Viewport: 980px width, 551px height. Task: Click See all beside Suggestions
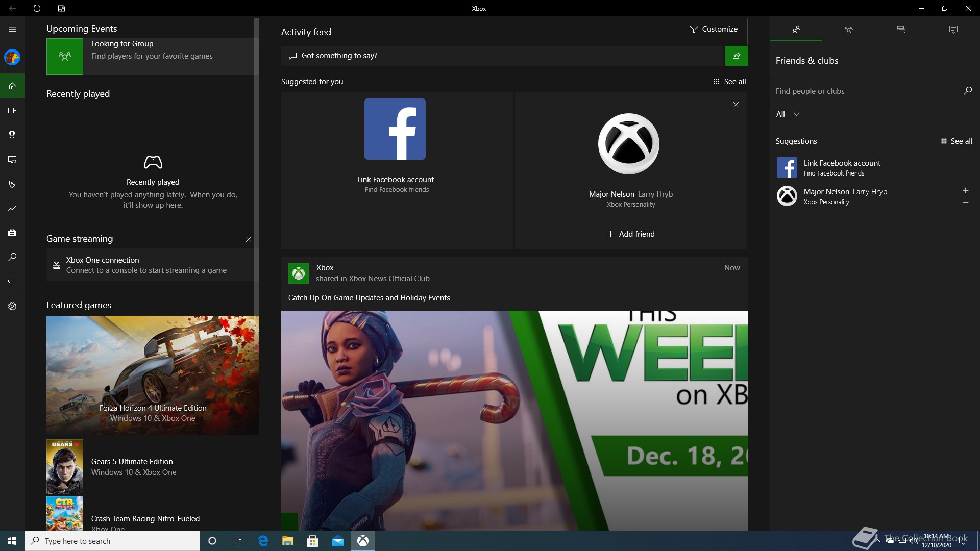pyautogui.click(x=957, y=141)
